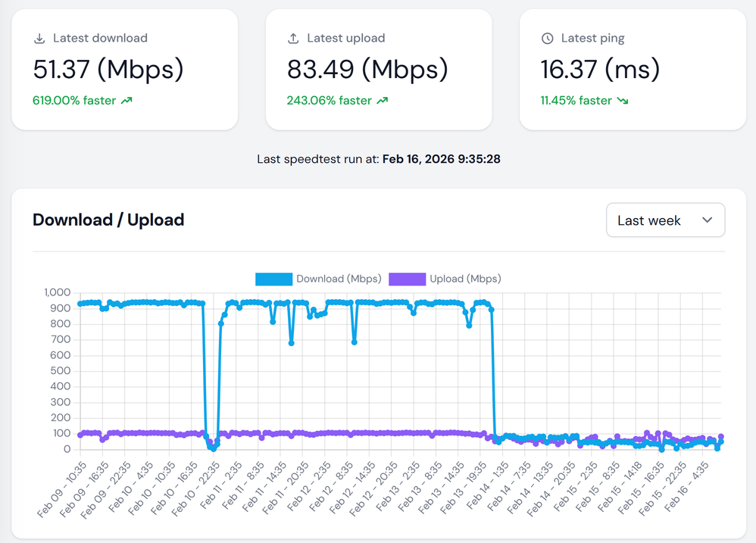
Task: Click the upload arrow icon
Action: pos(293,39)
